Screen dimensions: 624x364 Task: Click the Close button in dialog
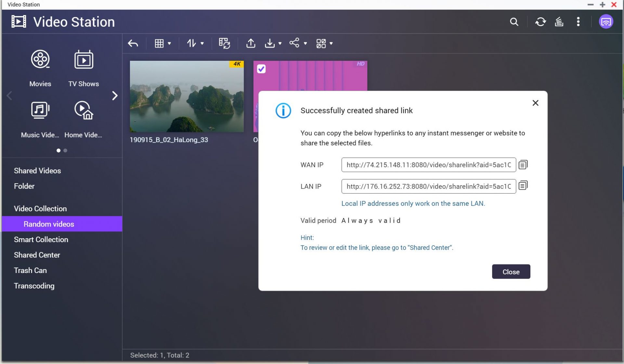(511, 272)
